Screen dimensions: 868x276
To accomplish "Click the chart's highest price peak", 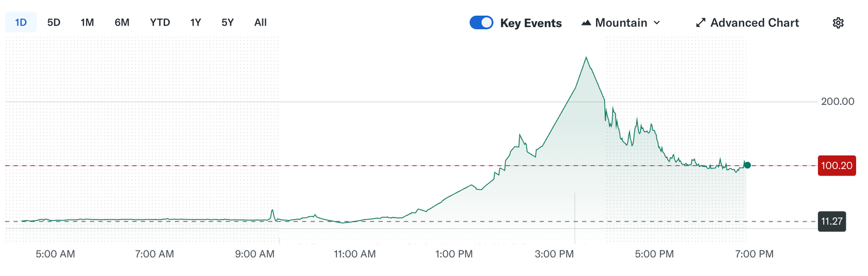I will click(586, 57).
